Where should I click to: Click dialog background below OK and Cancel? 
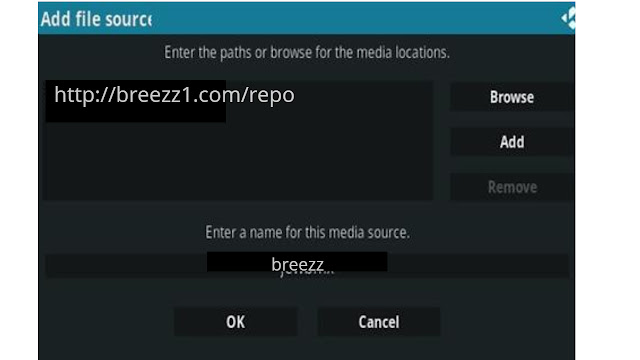point(307,349)
